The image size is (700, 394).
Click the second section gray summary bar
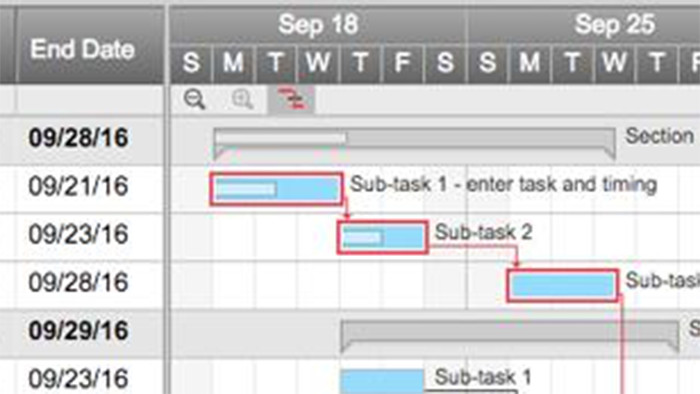[x=509, y=333]
